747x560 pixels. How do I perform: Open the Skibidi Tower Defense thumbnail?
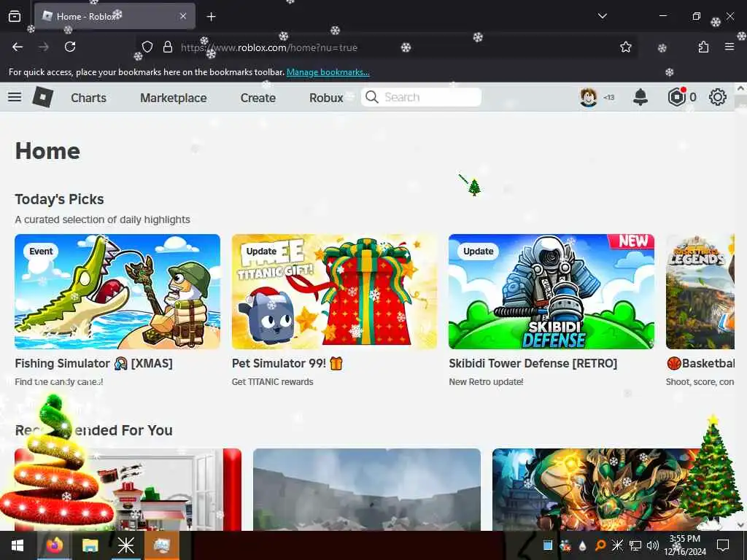(551, 292)
